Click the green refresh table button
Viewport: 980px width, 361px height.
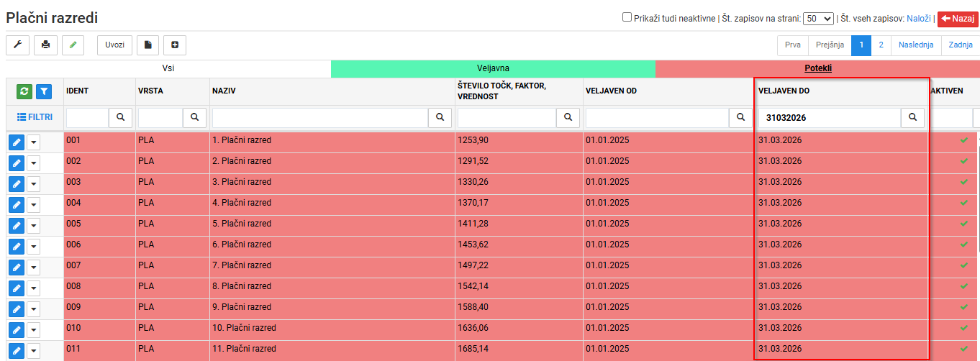[24, 91]
